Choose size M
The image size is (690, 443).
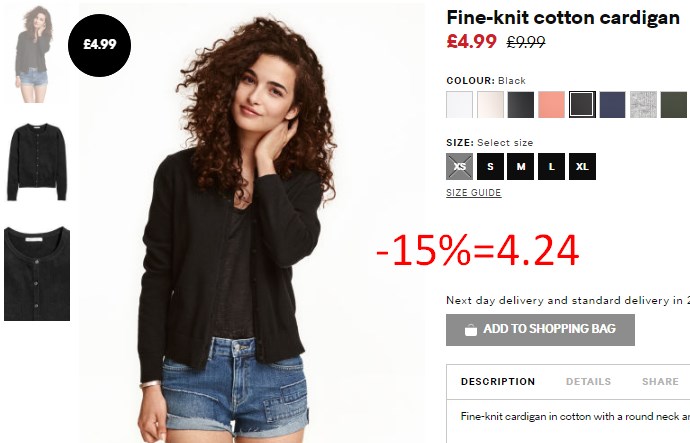pyautogui.click(x=521, y=167)
